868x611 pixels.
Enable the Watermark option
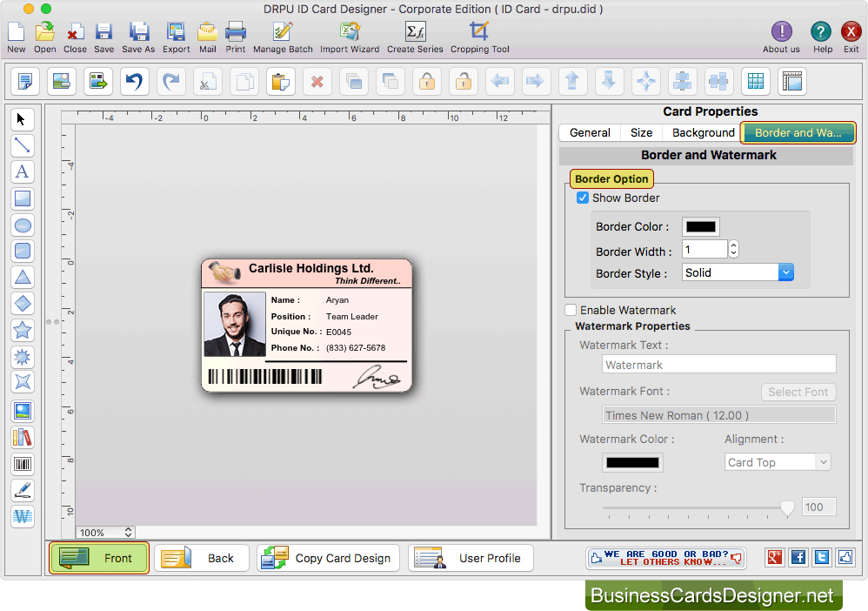571,309
